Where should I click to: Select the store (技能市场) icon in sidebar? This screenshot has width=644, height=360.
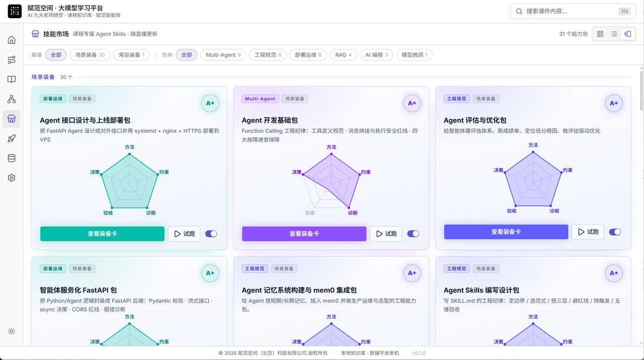pos(12,119)
